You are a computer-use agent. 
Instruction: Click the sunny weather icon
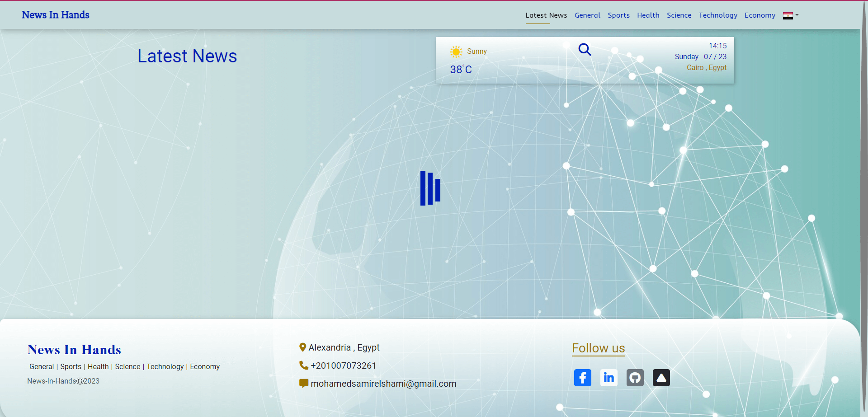coord(456,52)
